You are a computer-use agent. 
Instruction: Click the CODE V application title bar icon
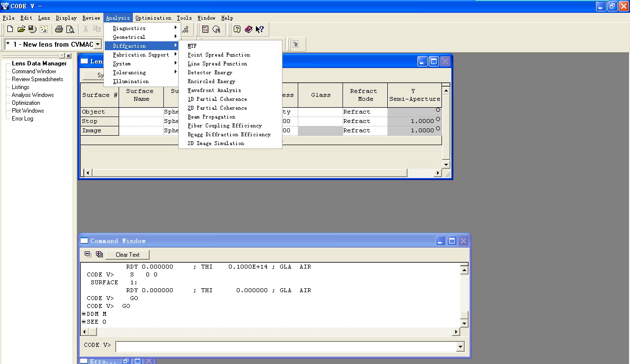tap(5, 6)
